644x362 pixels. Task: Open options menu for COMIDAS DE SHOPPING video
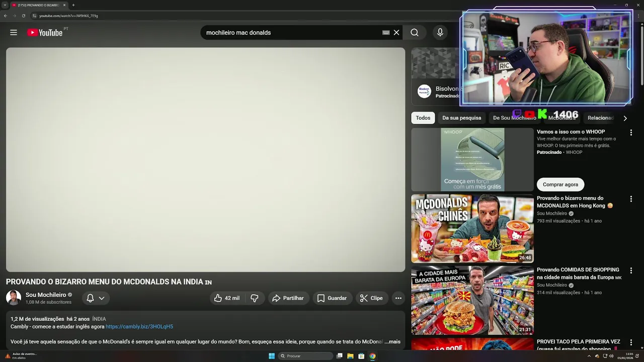tap(631, 270)
